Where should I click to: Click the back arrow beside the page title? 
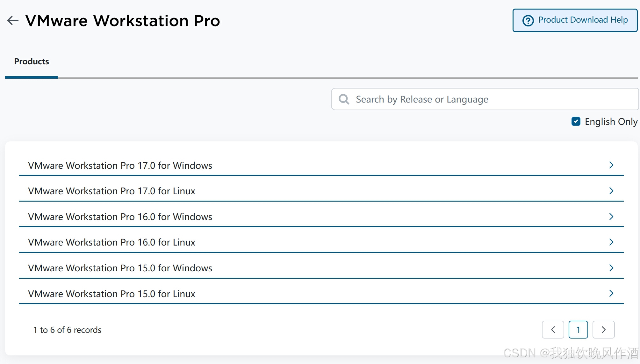(13, 20)
